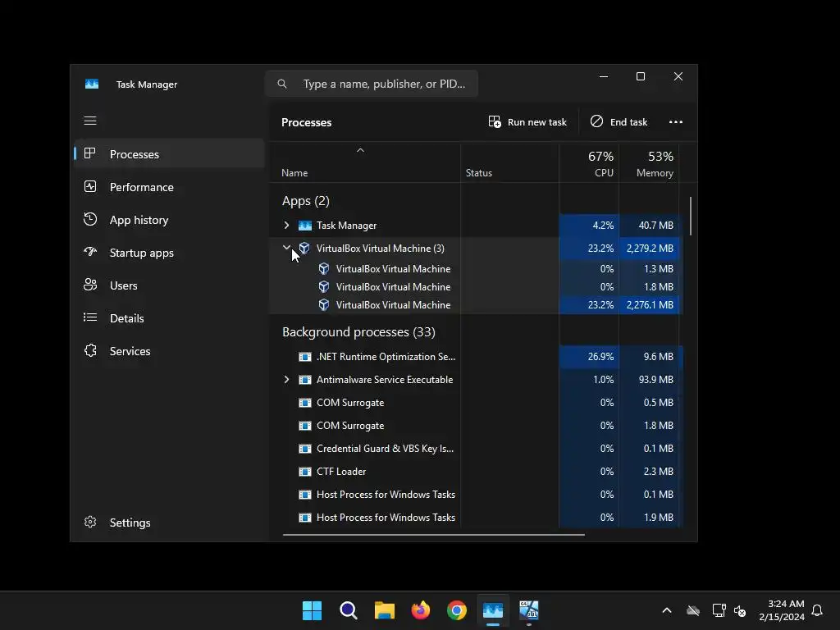Go to the Users page

coord(169,285)
